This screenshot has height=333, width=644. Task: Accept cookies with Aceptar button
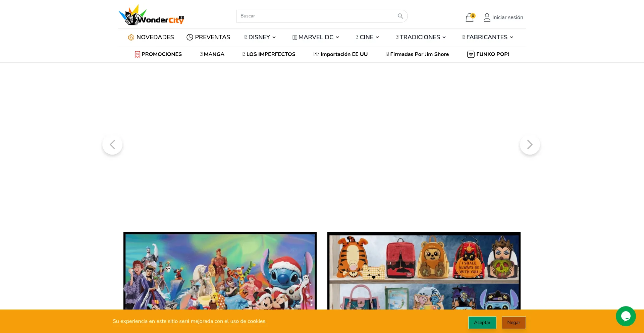tap(482, 322)
